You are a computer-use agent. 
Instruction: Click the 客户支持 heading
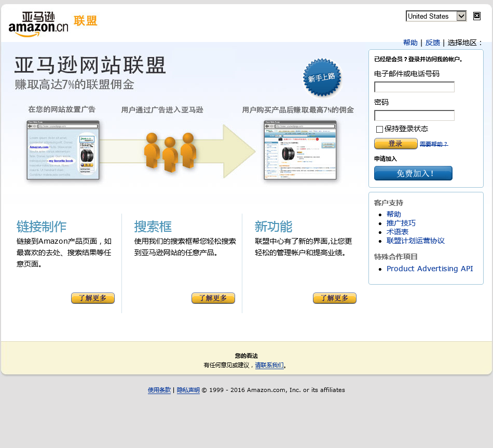[x=389, y=203]
